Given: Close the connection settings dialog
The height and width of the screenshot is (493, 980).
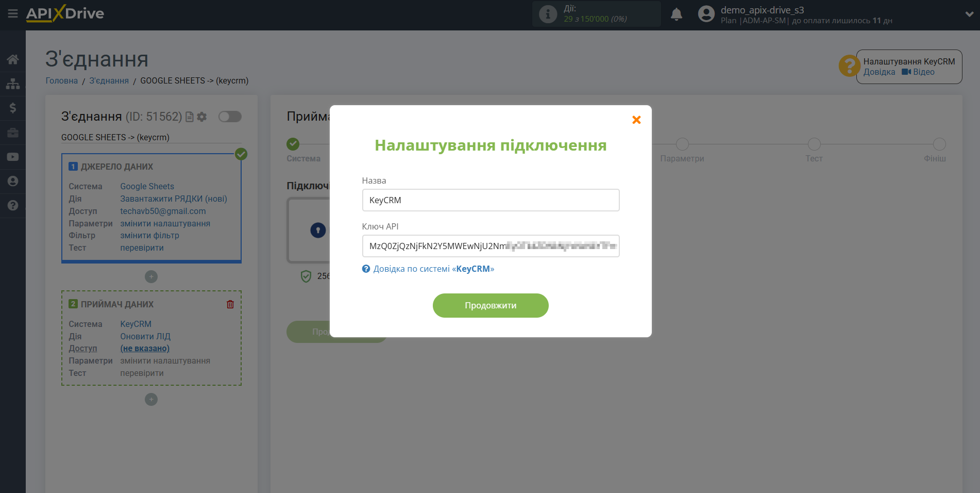Looking at the screenshot, I should coord(636,120).
